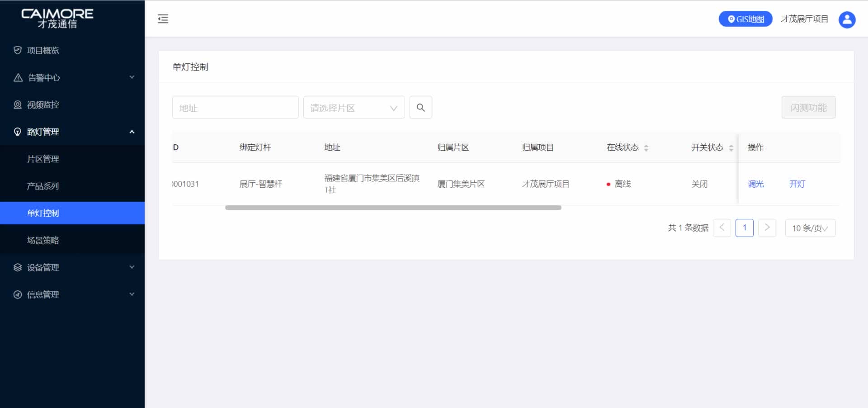
Task: Open the 请选择片区 area dropdown
Action: 354,107
